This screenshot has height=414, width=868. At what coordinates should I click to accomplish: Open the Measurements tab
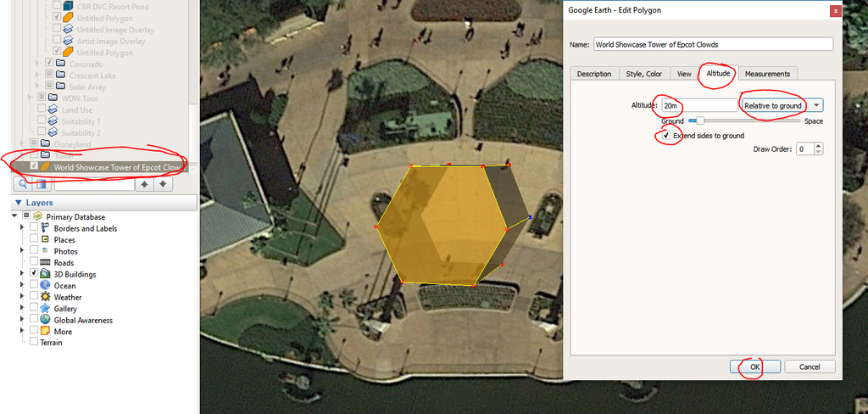coord(767,74)
